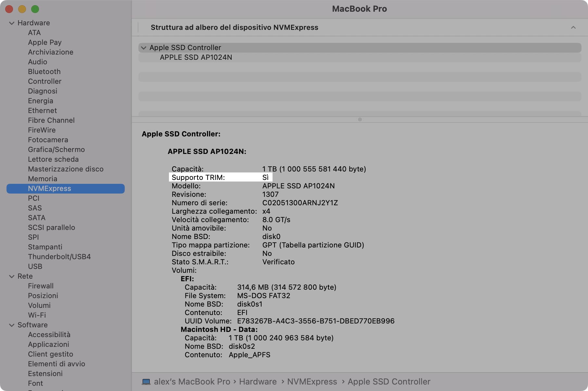Click the Velocità collegamento 8.0 GT/s value

[x=276, y=220]
